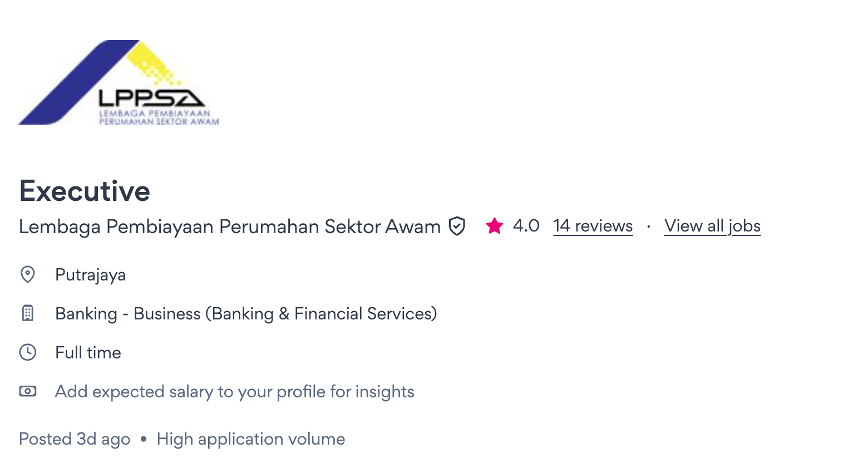Viewport: 868px width, 463px height.
Task: Click the clock work-type icon
Action: pyautogui.click(x=28, y=352)
